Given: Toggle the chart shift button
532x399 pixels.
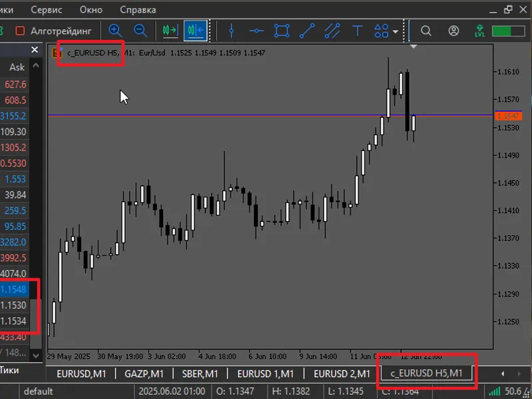Looking at the screenshot, I should point(196,31).
